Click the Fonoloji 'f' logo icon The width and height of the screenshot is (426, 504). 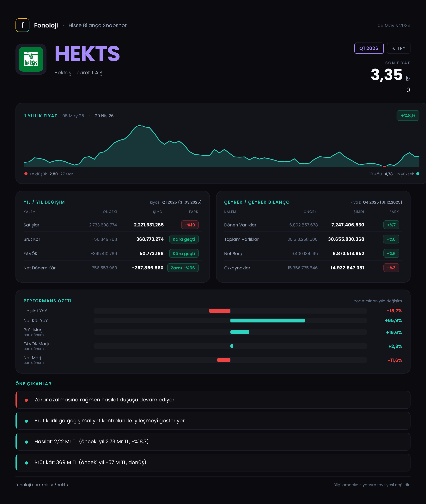(x=22, y=25)
